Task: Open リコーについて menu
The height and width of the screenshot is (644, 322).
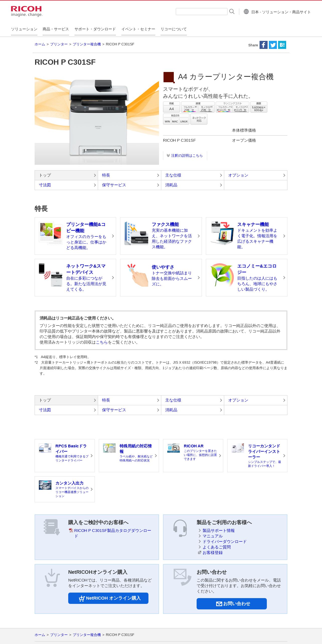Action: pyautogui.click(x=174, y=29)
